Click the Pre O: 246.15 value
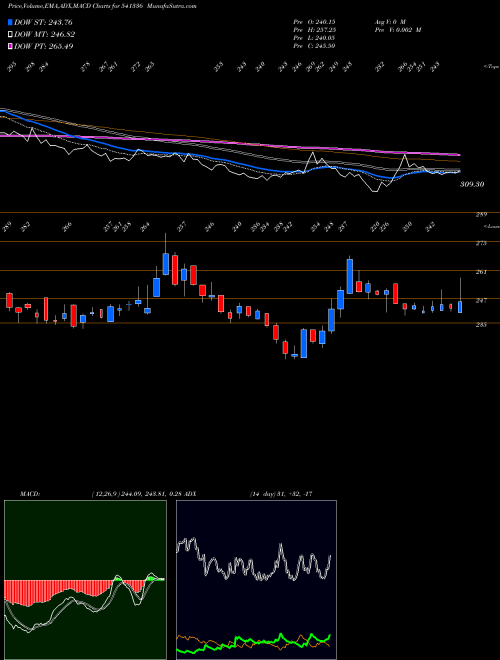Viewport: 500px width, 660px height. pos(314,22)
